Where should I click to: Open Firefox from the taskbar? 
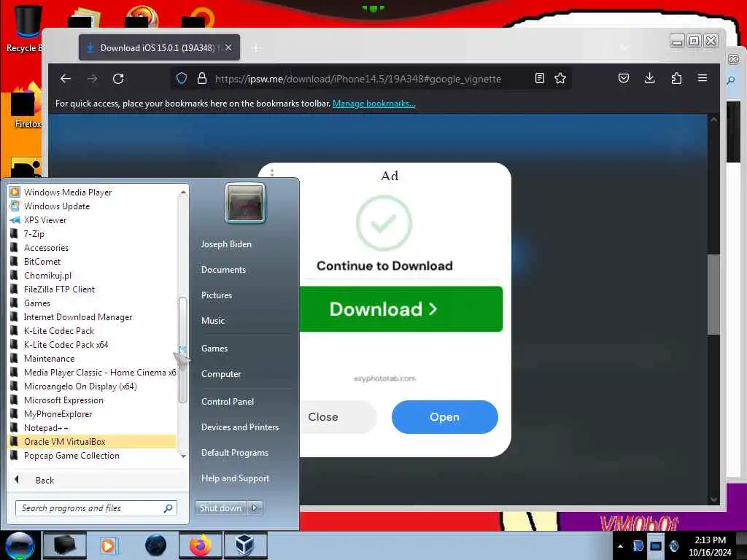[200, 545]
